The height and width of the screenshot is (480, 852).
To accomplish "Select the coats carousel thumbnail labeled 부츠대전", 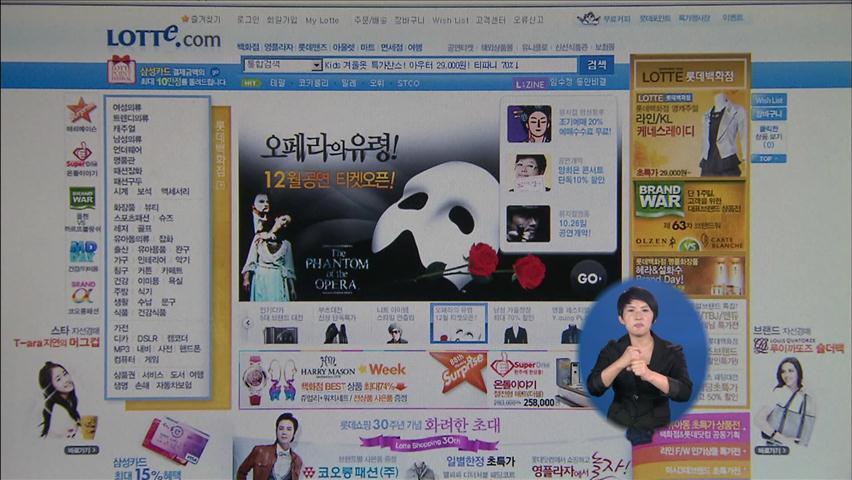I will click(337, 325).
